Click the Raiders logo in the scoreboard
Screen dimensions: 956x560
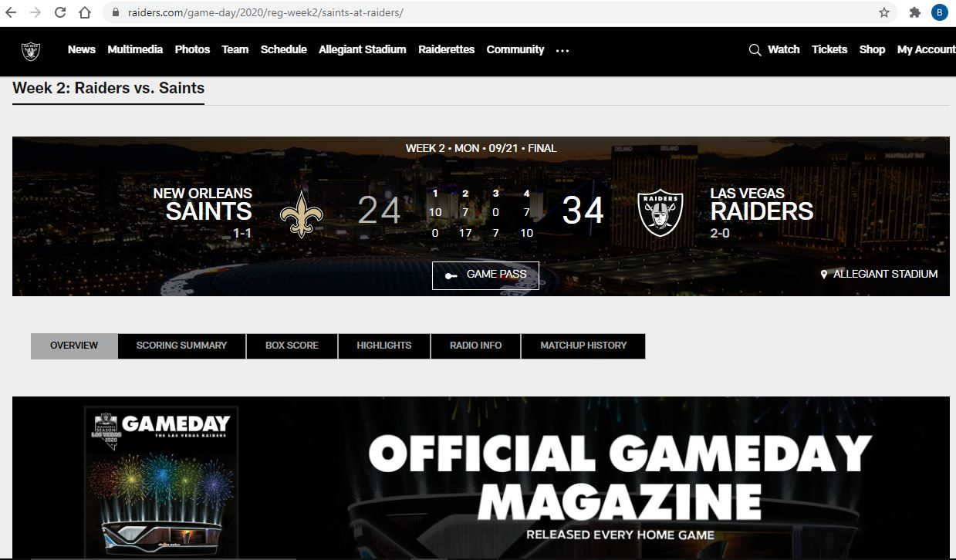(660, 214)
